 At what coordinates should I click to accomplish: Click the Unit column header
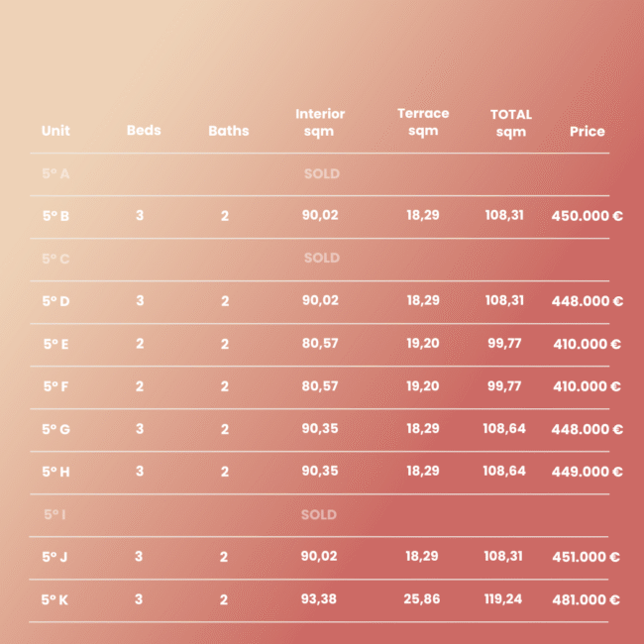(55, 131)
